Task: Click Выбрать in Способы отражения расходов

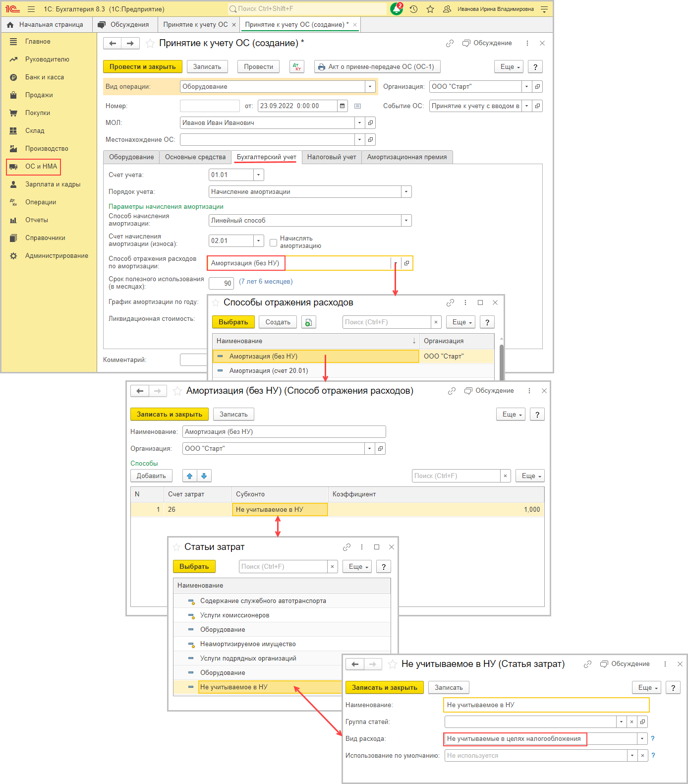Action: point(233,322)
